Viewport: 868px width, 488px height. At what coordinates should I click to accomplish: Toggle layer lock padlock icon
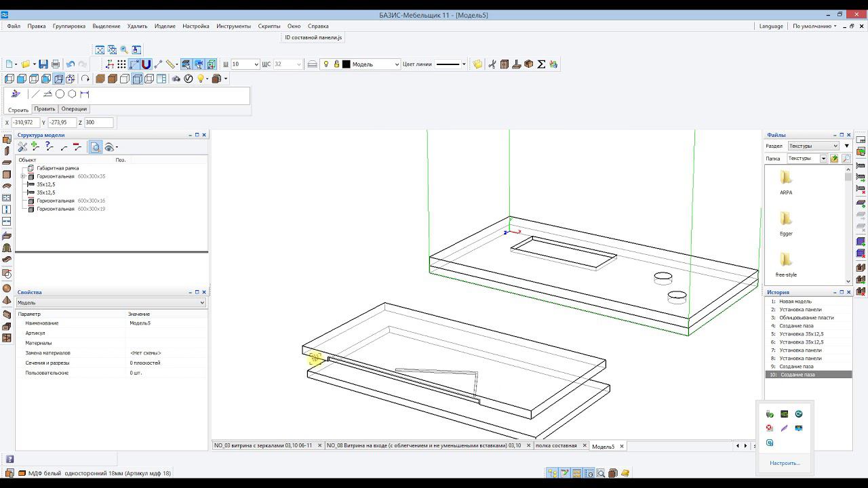pos(336,64)
